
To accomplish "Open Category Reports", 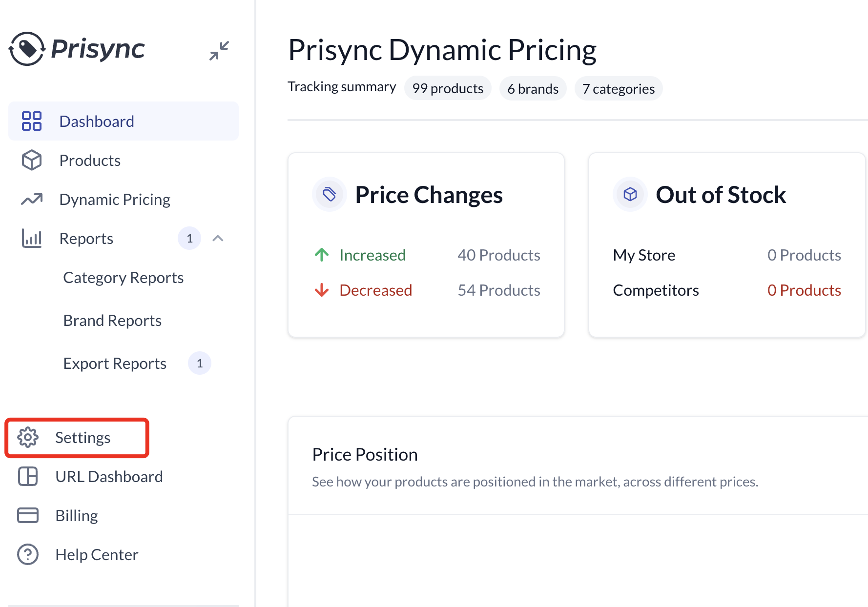I will [124, 277].
